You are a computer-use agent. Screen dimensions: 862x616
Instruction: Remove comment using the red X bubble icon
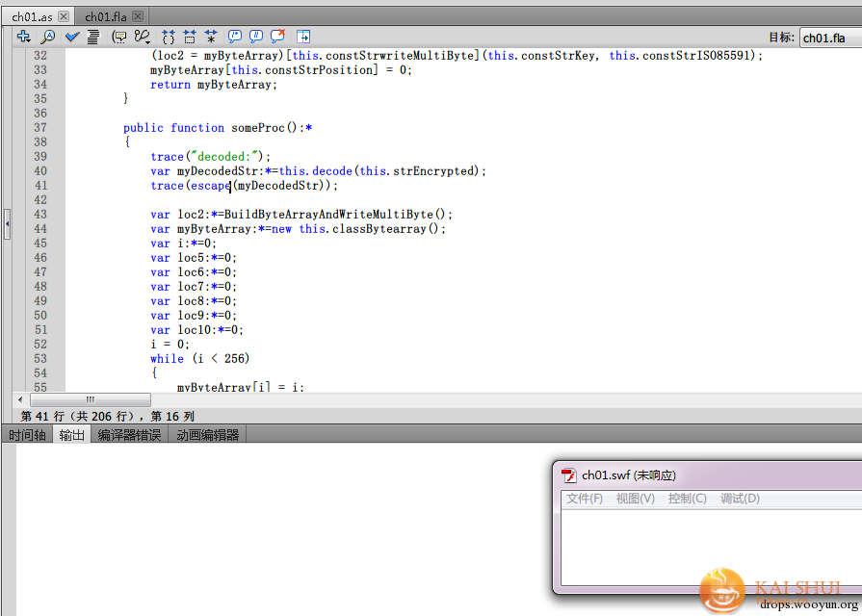point(278,37)
